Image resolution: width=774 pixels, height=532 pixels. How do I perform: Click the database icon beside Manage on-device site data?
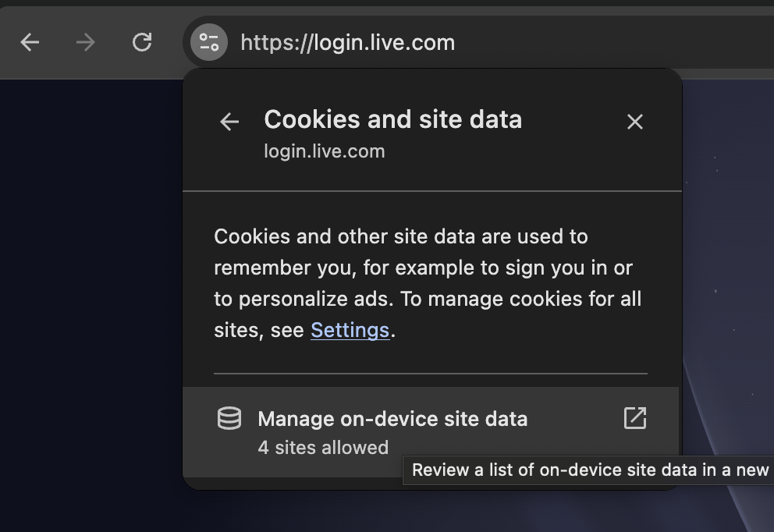pyautogui.click(x=229, y=419)
